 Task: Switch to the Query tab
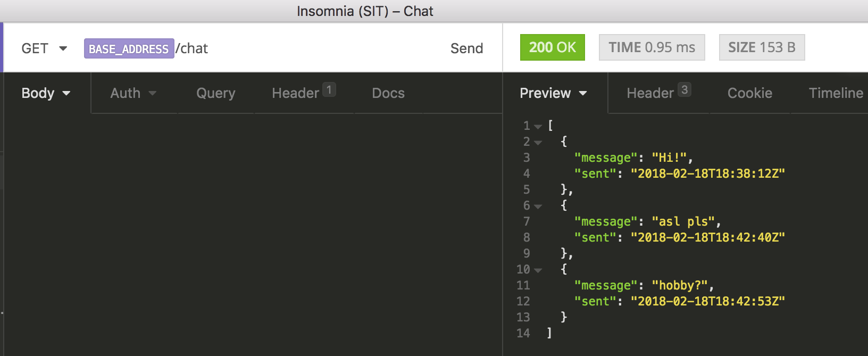coord(215,93)
